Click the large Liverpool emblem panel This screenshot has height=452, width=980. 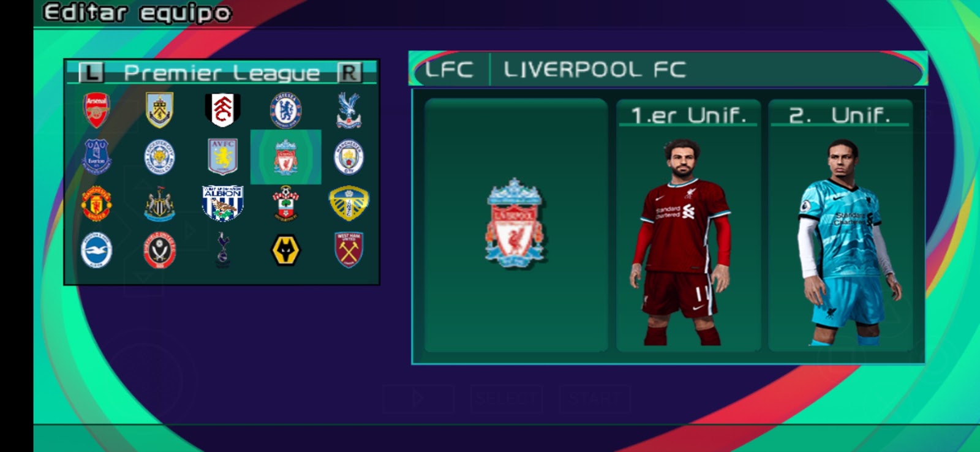click(x=516, y=225)
